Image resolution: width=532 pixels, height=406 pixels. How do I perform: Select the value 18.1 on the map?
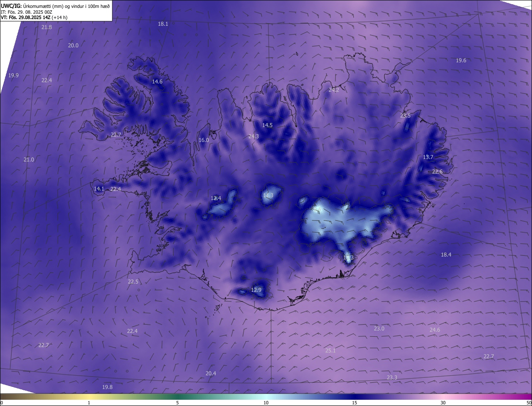point(163,24)
